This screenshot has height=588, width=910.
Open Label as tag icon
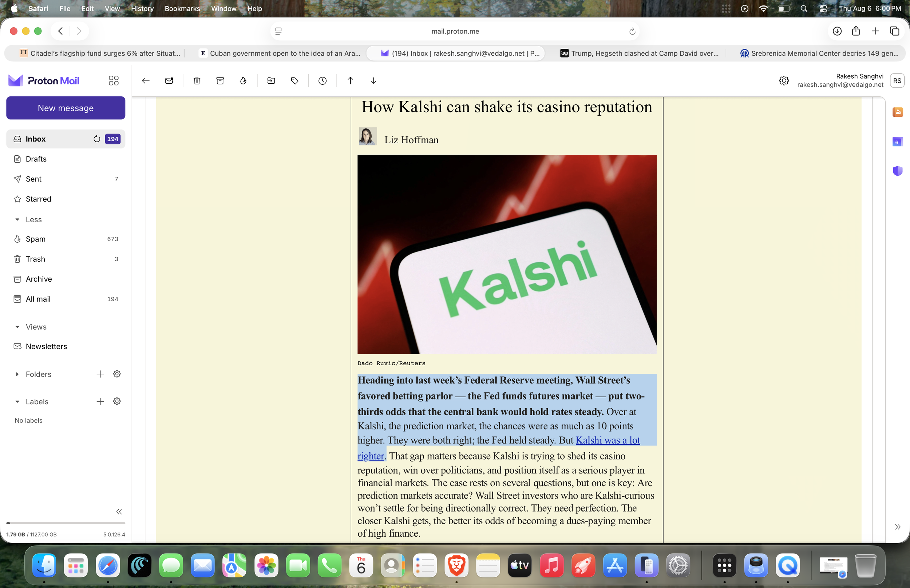(x=294, y=80)
